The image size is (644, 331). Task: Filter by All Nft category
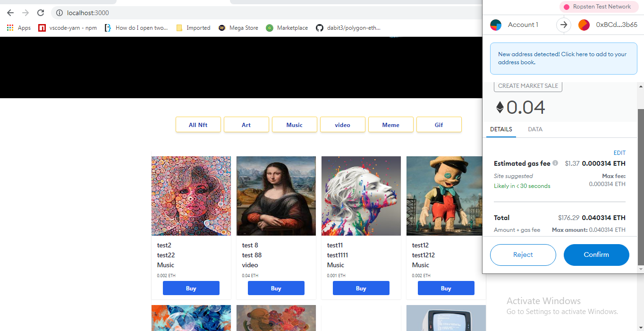(198, 125)
